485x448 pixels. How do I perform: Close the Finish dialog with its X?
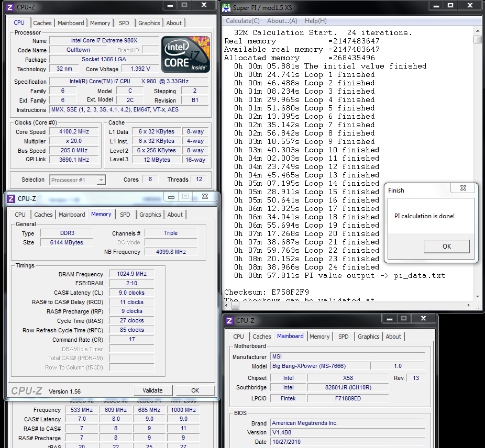point(463,188)
